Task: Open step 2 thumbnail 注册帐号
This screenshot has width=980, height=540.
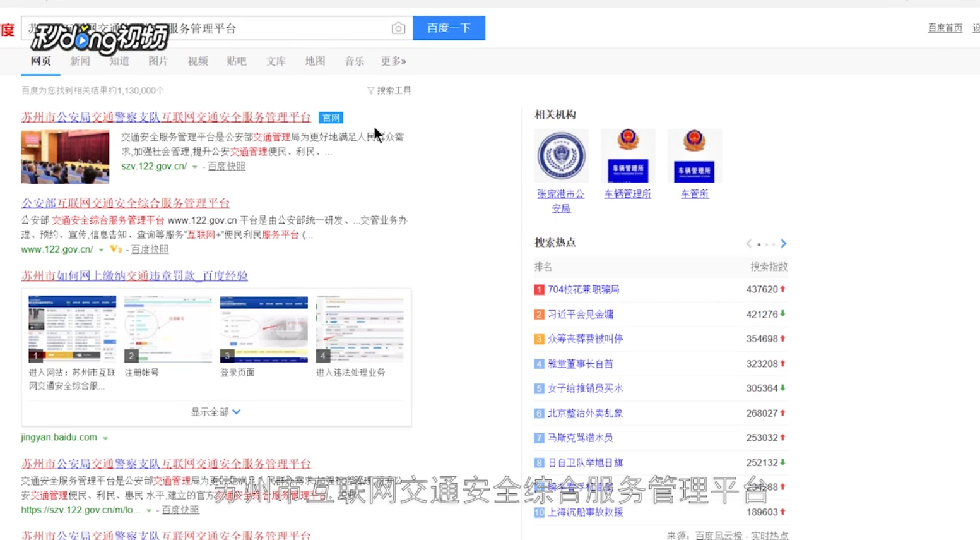Action: [168, 329]
